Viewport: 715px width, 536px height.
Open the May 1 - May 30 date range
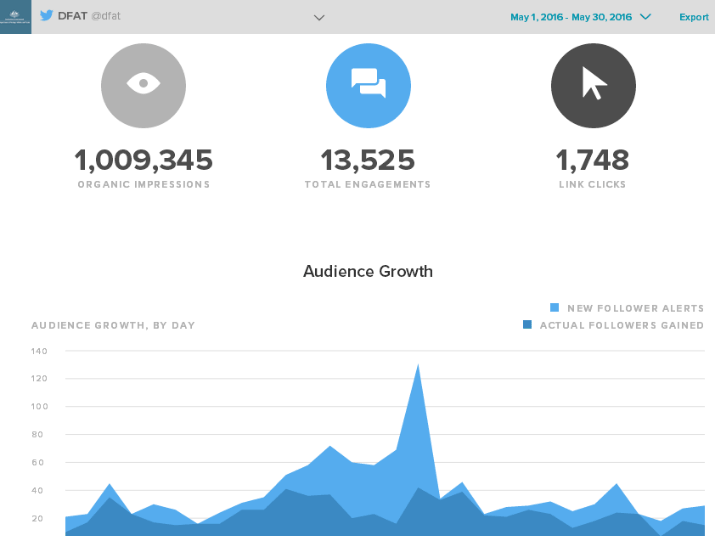click(571, 17)
